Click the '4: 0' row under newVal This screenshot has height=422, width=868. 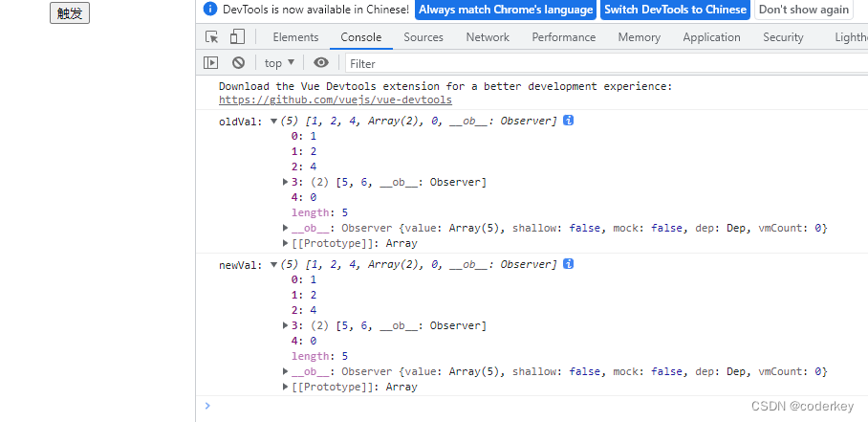pos(304,341)
